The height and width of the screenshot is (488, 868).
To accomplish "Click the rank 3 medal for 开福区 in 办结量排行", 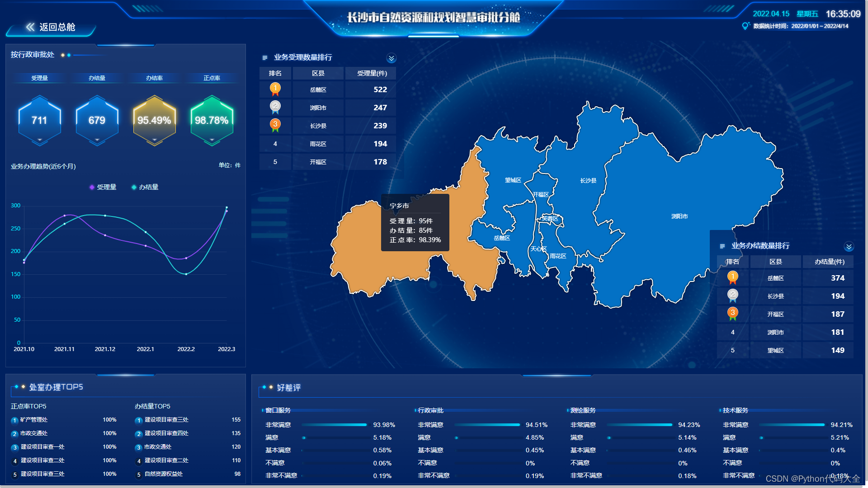I will (x=732, y=314).
